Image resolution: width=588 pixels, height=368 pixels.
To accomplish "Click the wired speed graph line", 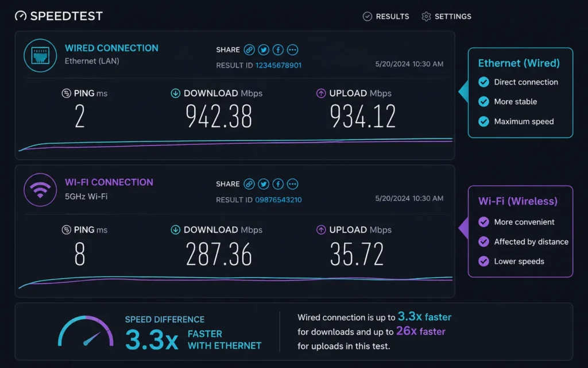I will point(235,144).
